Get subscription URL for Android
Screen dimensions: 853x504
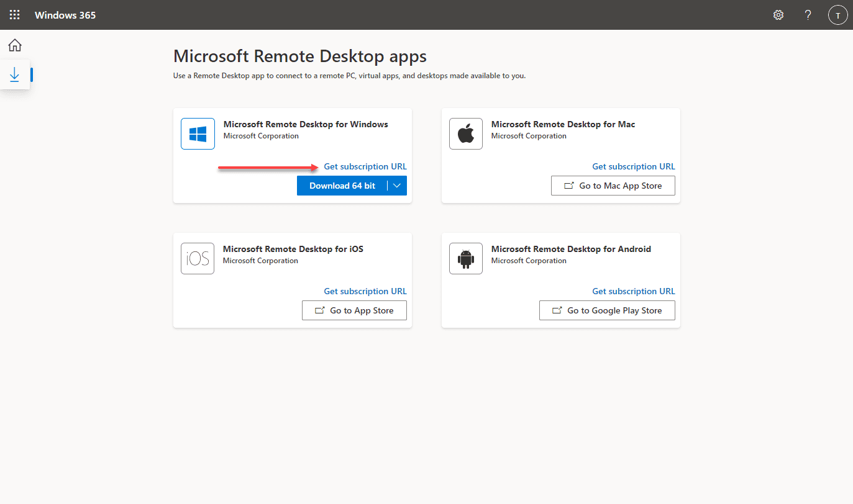coord(633,290)
